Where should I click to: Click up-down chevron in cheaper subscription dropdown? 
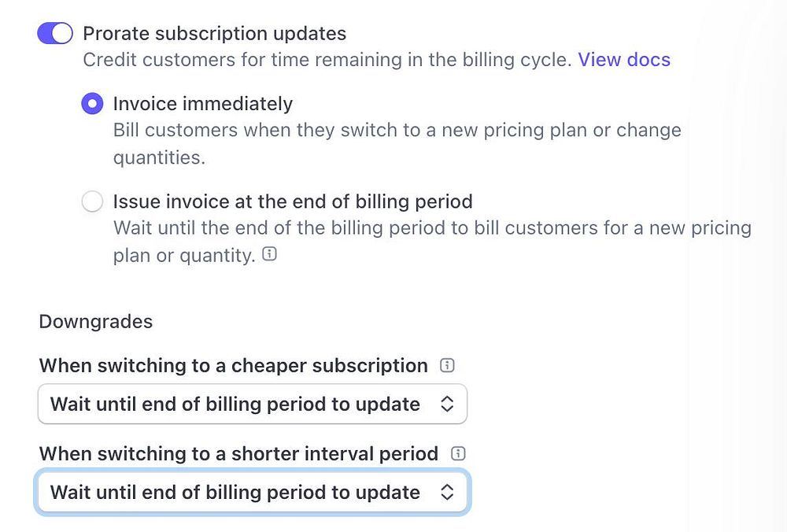[x=447, y=405]
